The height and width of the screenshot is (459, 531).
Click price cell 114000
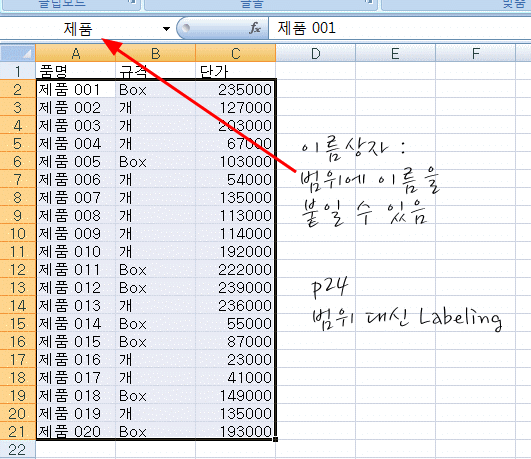pos(236,233)
